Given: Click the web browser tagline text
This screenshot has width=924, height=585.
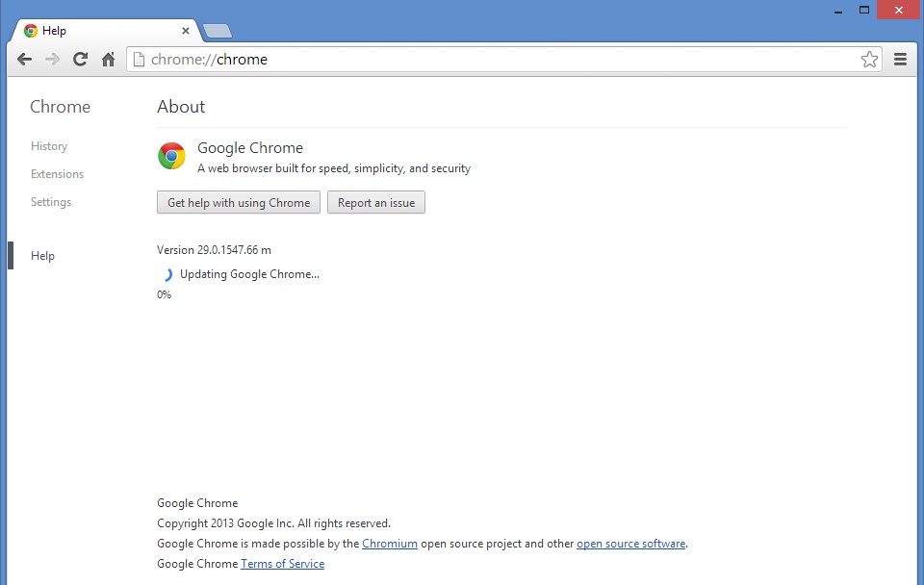Looking at the screenshot, I should pyautogui.click(x=334, y=168).
